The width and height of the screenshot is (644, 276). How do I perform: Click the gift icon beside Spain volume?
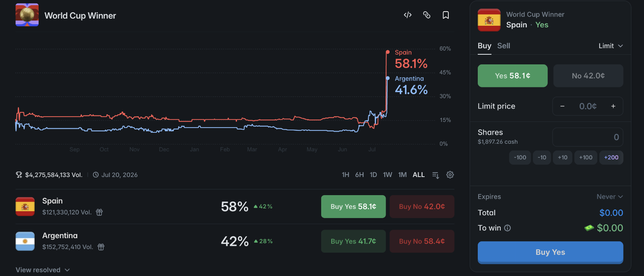pos(99,212)
